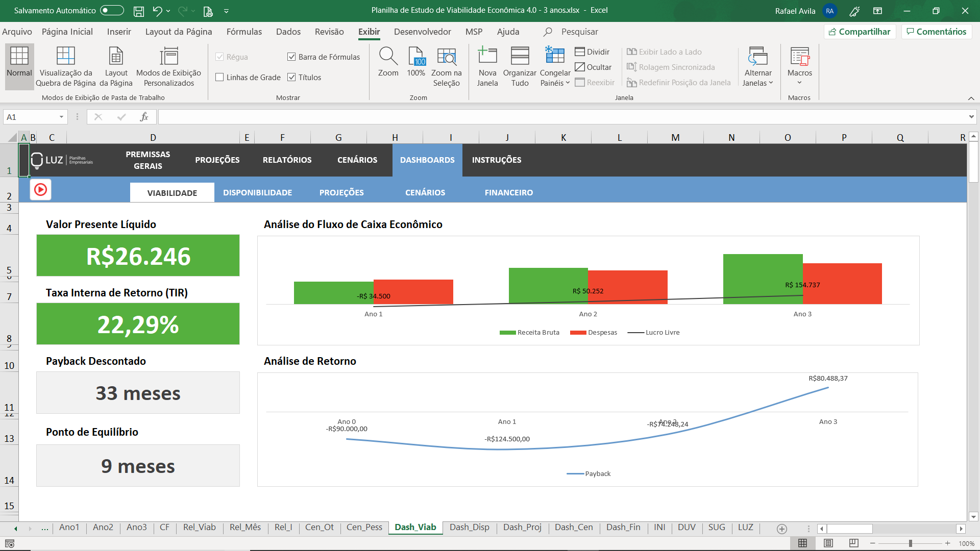
Task: Click the Compartilhar button
Action: (x=860, y=32)
